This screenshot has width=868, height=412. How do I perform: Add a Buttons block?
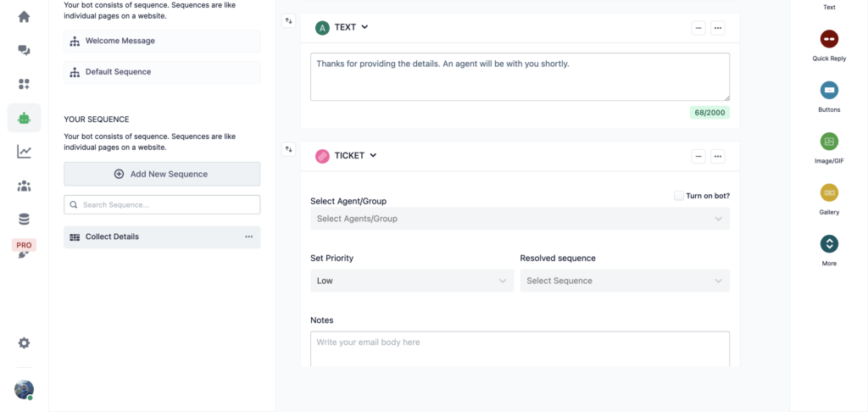[829, 90]
